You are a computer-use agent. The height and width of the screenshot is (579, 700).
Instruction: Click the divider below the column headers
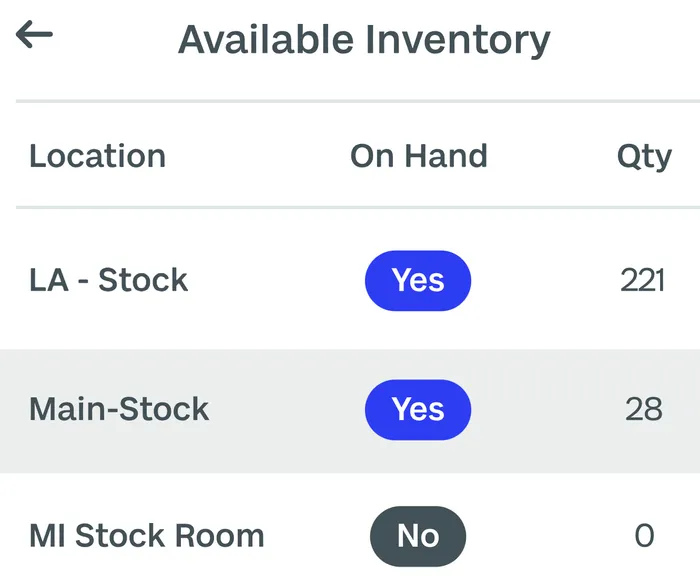coord(358,208)
